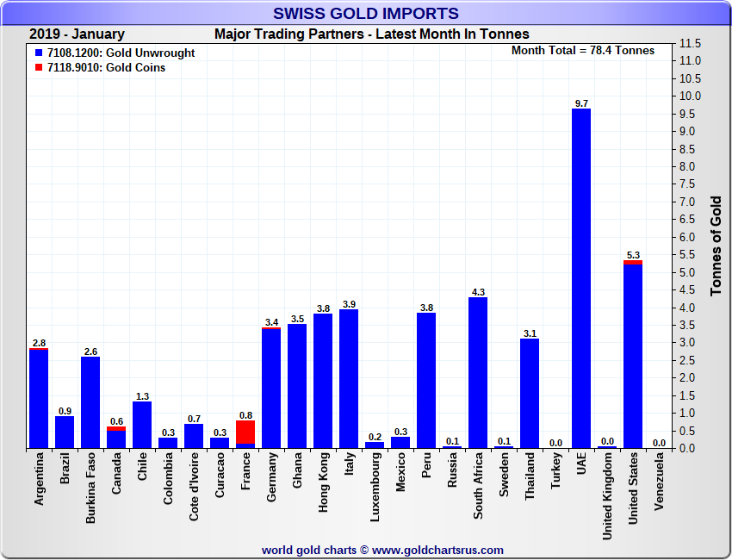Click the Italy bar
The image size is (732, 560).
[349, 379]
